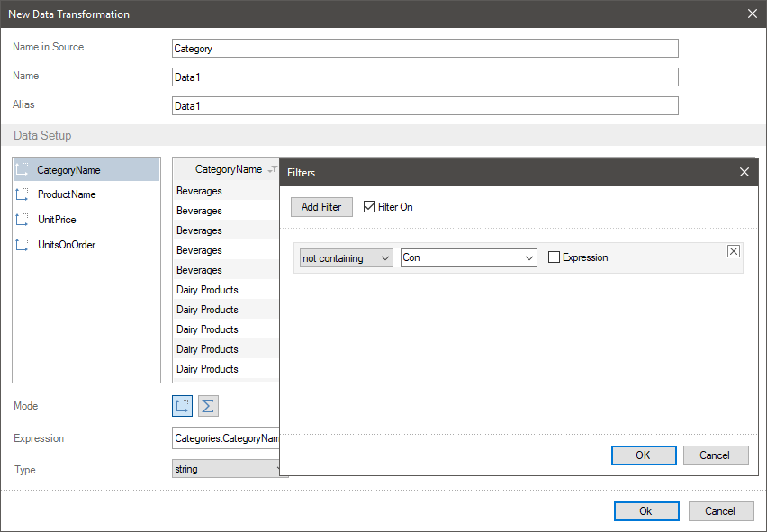767x532 pixels.
Task: Click the Alias input field
Action: click(x=425, y=106)
